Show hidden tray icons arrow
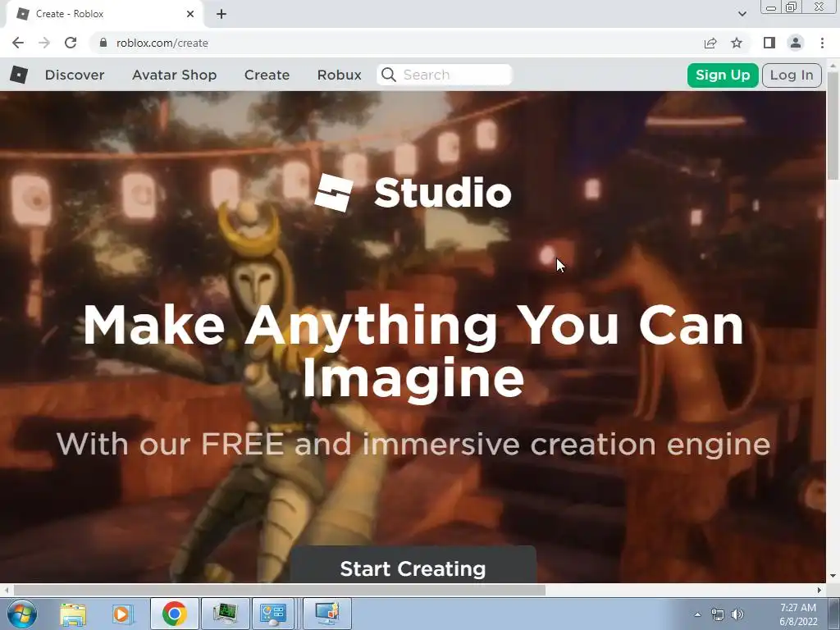 pyautogui.click(x=697, y=614)
